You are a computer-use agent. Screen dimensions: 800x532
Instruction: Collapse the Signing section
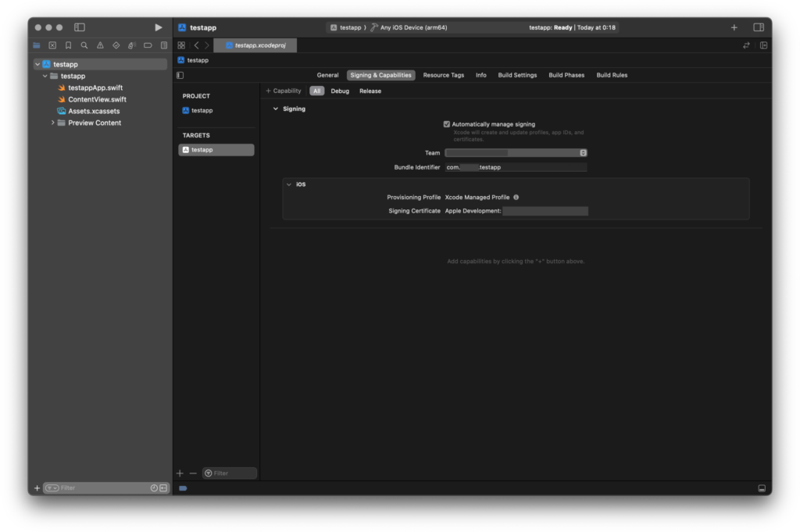pyautogui.click(x=276, y=109)
